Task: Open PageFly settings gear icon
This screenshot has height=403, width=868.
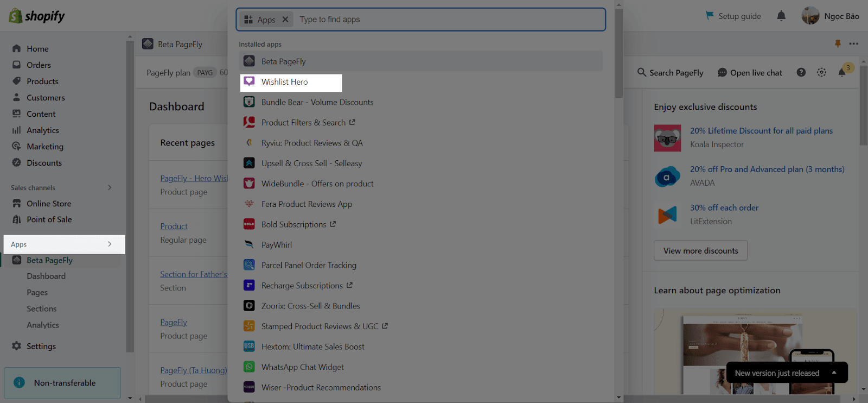Action: point(822,72)
